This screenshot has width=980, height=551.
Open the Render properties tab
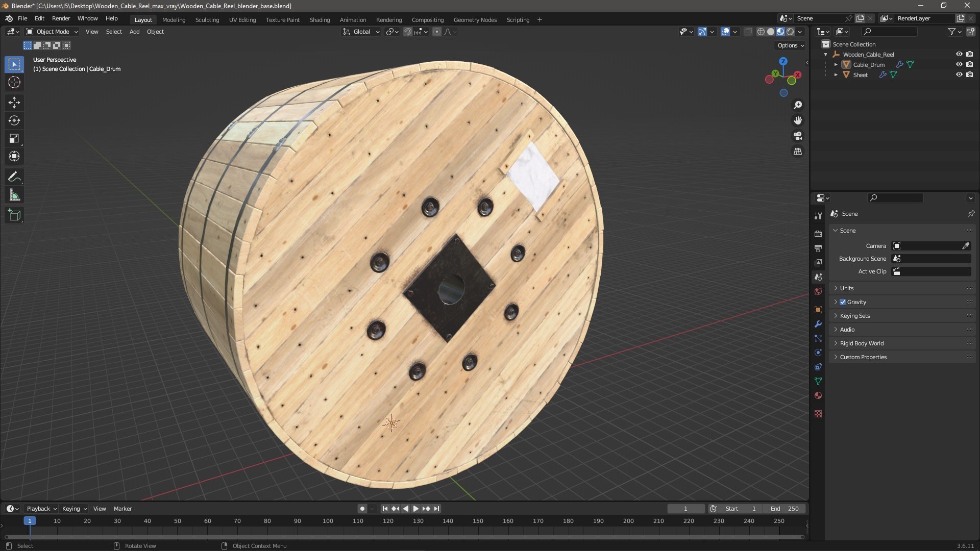tap(818, 234)
